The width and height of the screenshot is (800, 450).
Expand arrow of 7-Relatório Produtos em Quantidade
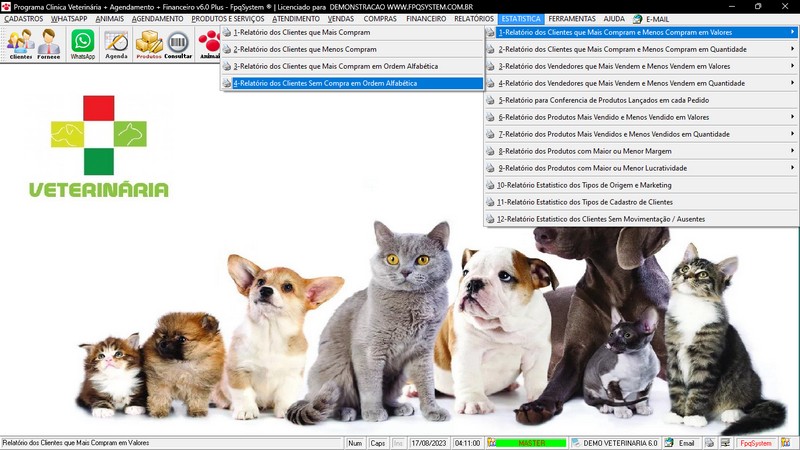pos(792,134)
